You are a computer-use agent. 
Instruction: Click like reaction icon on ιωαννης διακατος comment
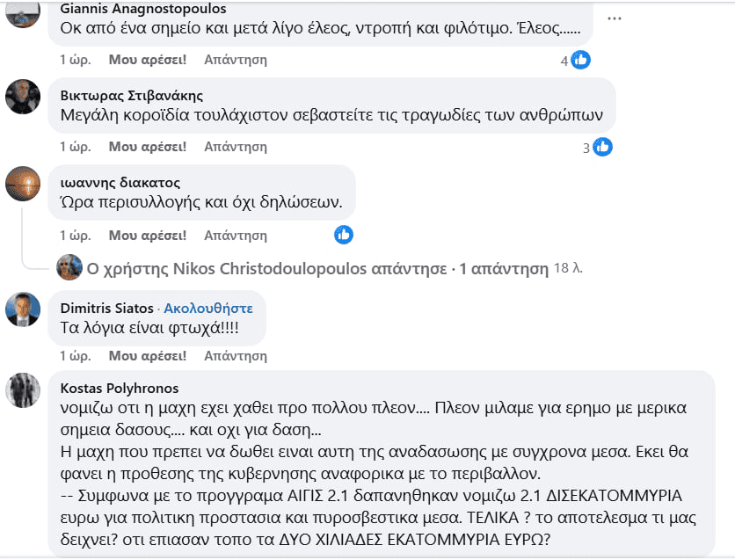point(344,235)
